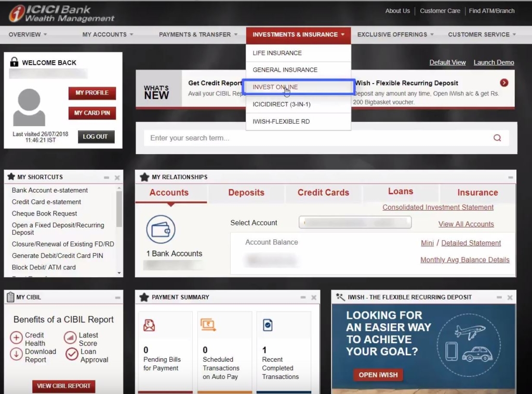Minimize the My Relationships panel
The width and height of the screenshot is (532, 394).
tap(510, 178)
